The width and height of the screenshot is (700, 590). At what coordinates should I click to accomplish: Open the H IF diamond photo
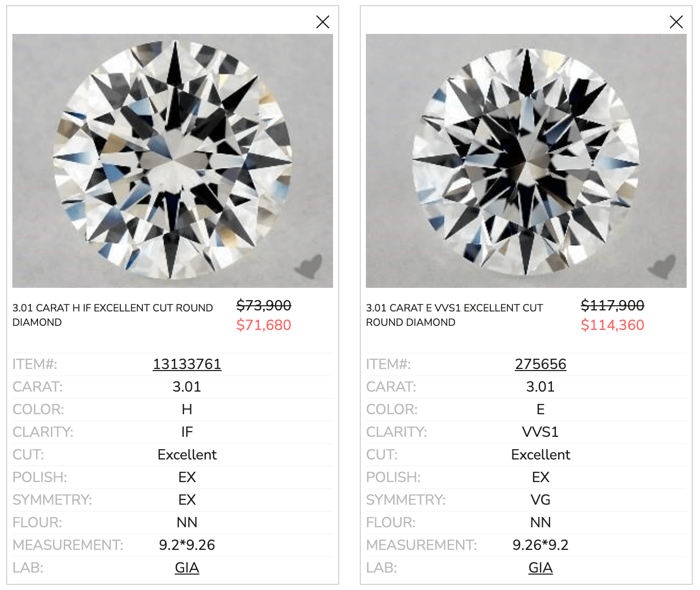(x=173, y=161)
